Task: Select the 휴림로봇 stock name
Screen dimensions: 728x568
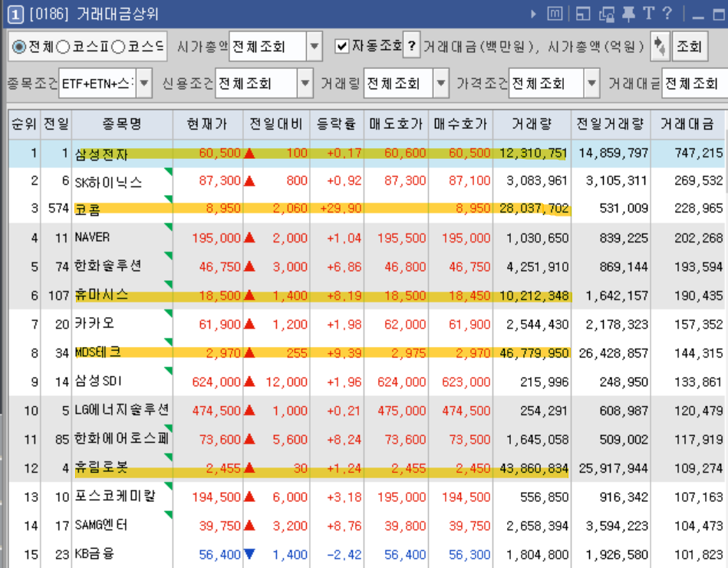Action: click(101, 467)
